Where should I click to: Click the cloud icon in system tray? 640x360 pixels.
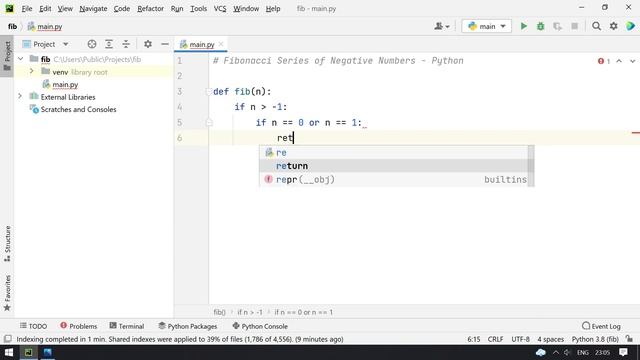(541, 352)
